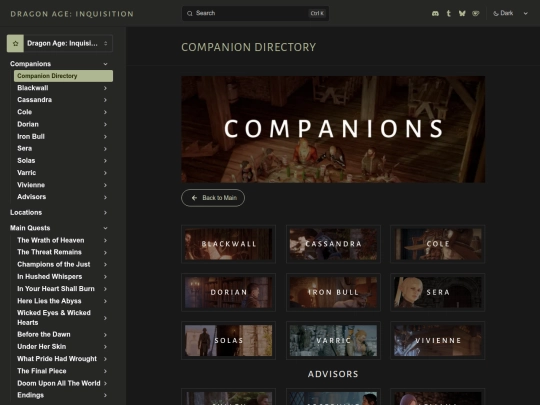Expand the Advisors sidebar entry
Viewport: 540px width, 405px height.
tap(105, 197)
